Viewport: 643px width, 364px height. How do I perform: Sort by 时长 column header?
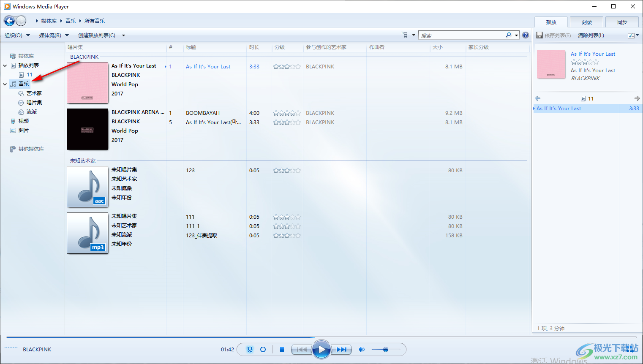pyautogui.click(x=259, y=47)
